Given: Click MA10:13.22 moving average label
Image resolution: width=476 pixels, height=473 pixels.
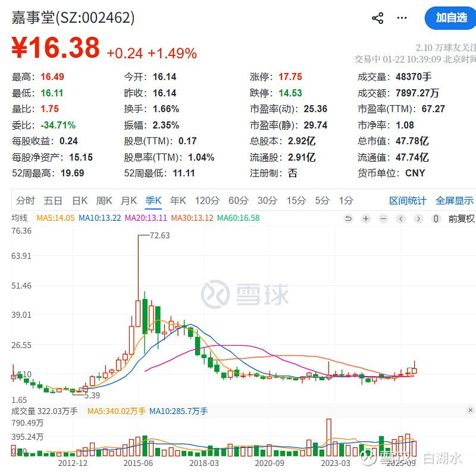Looking at the screenshot, I should (x=100, y=218).
